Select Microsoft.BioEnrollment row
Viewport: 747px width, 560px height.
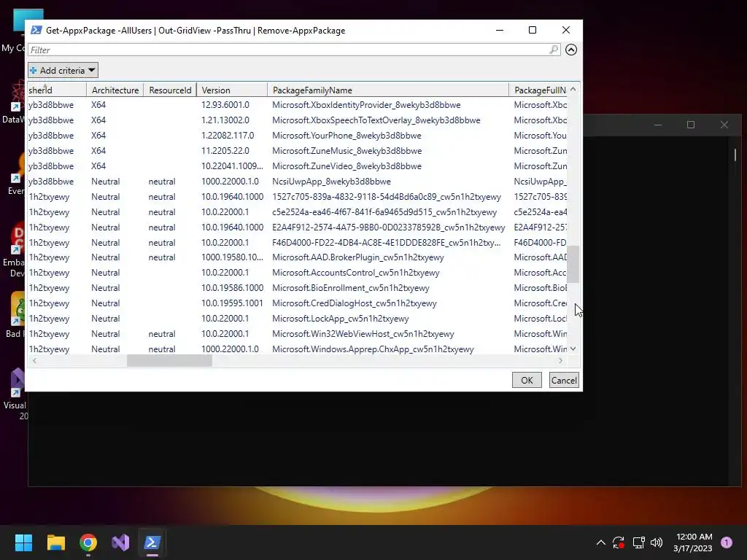pos(298,287)
